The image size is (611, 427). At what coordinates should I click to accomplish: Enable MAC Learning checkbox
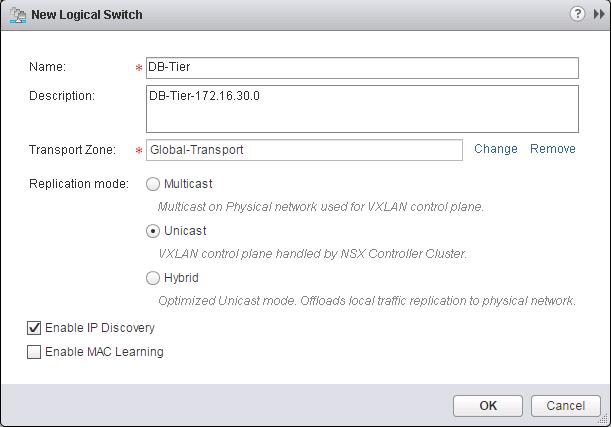pos(34,352)
